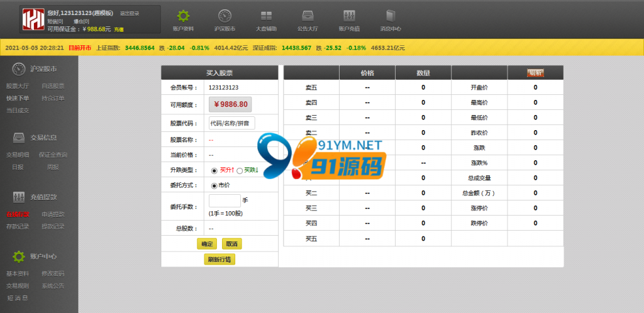
Task: Click the 卖四 row label
Action: coord(311,102)
